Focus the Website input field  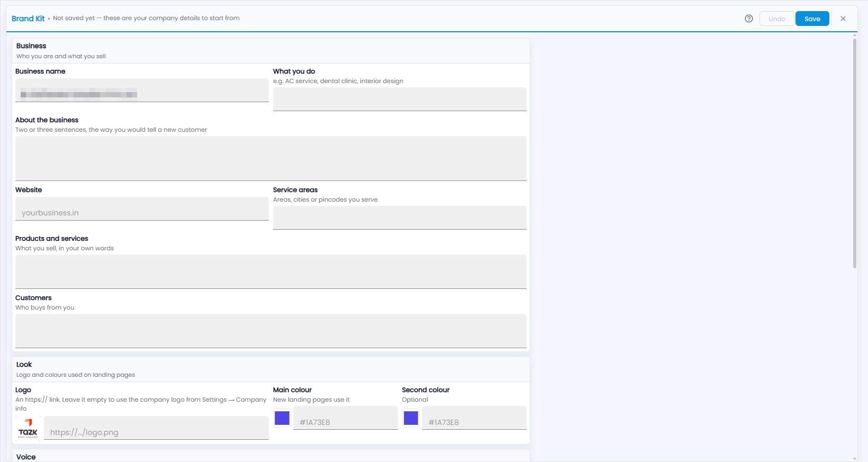pos(142,209)
